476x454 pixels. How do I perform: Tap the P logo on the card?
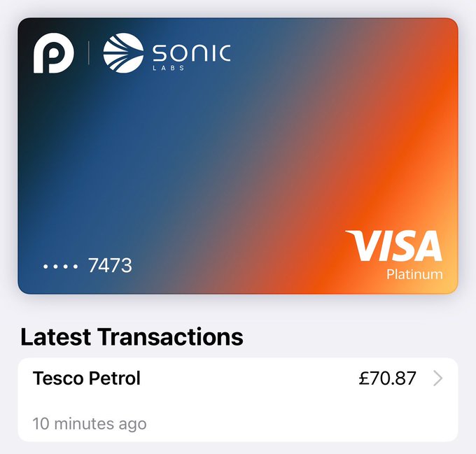coord(53,54)
